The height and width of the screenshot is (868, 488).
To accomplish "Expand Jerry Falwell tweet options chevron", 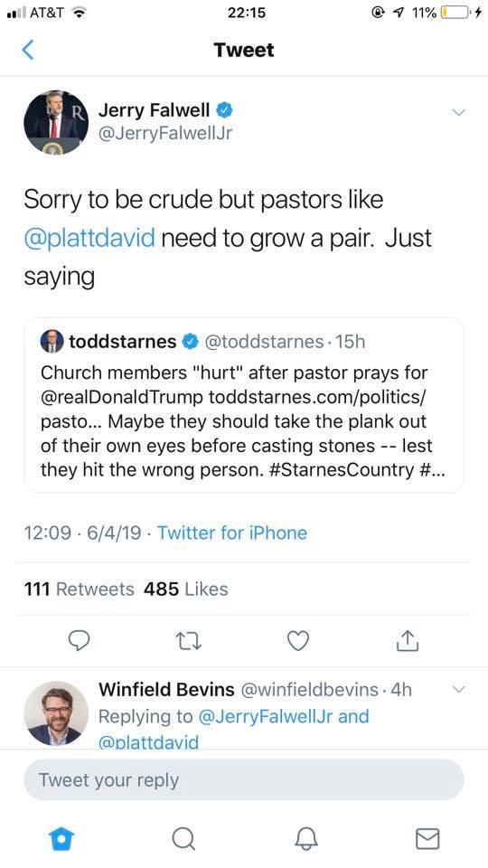I will click(x=458, y=112).
